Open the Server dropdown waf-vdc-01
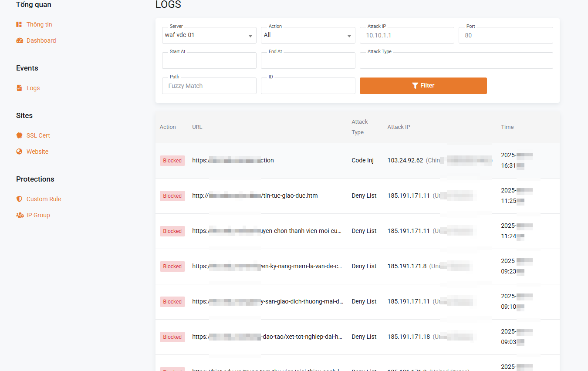 click(x=209, y=35)
